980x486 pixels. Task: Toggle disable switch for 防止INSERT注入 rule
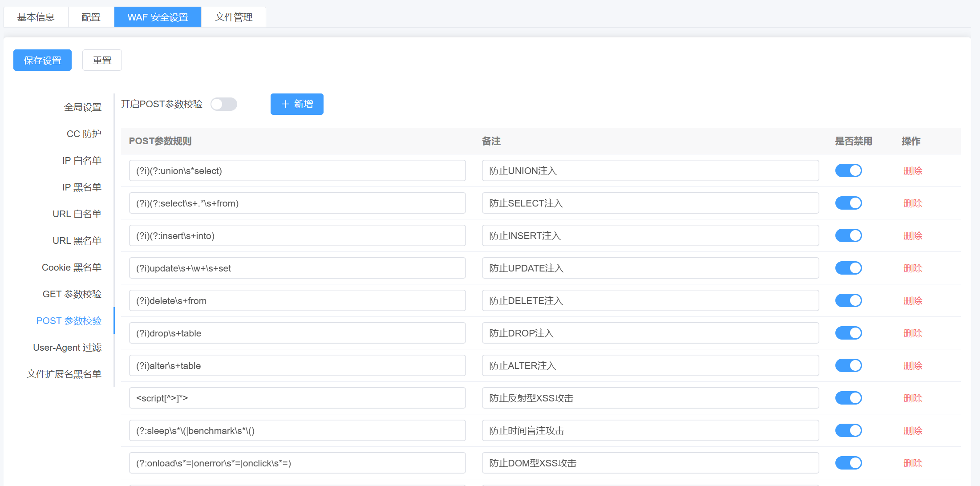coord(848,235)
